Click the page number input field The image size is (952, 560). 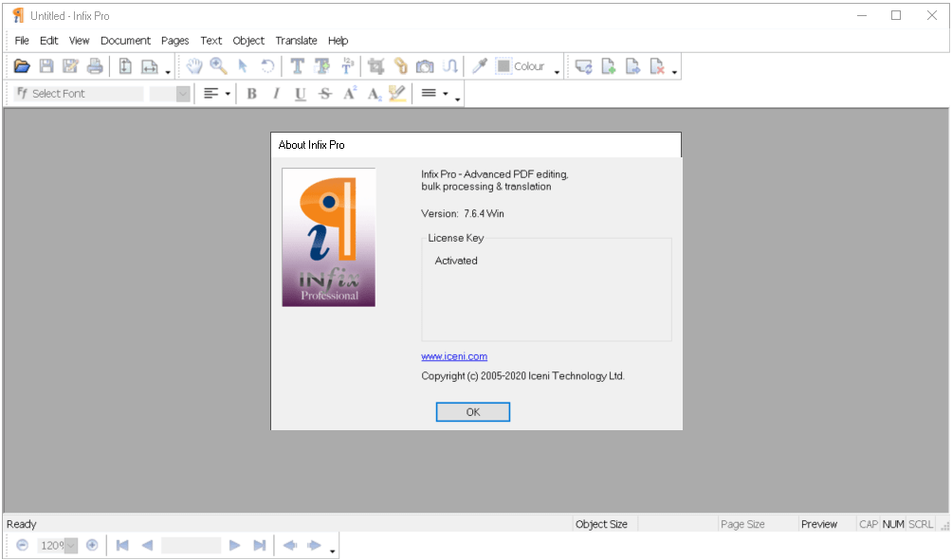click(191, 546)
